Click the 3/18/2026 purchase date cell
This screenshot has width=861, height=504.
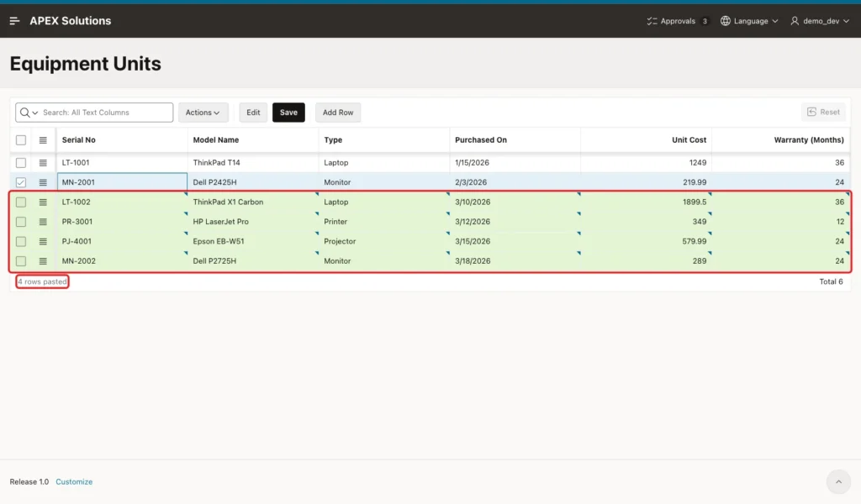click(515, 261)
